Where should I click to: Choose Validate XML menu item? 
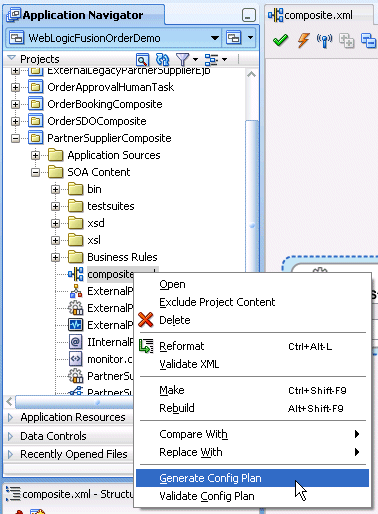tap(252, 364)
